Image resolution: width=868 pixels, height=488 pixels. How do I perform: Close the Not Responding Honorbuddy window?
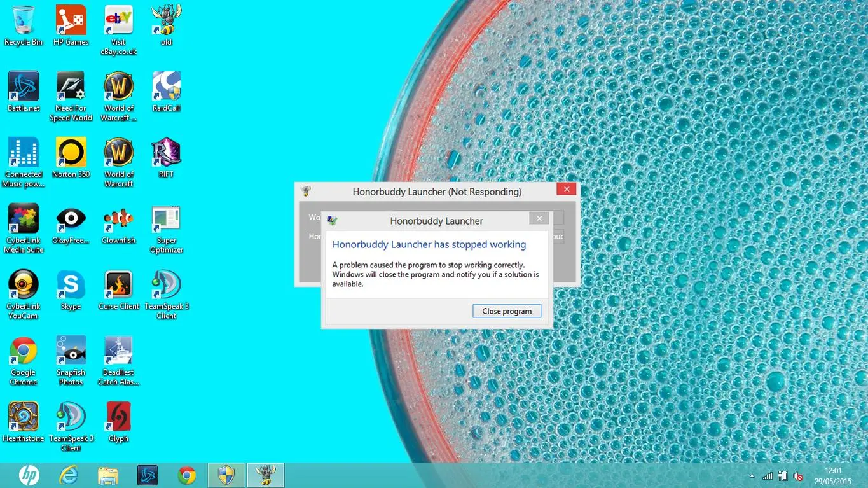(566, 189)
